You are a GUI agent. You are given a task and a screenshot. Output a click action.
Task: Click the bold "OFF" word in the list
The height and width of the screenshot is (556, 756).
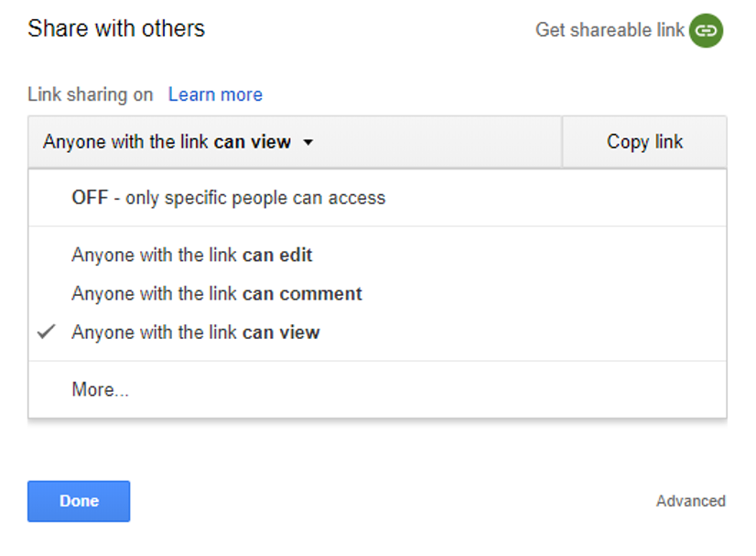[x=90, y=198]
